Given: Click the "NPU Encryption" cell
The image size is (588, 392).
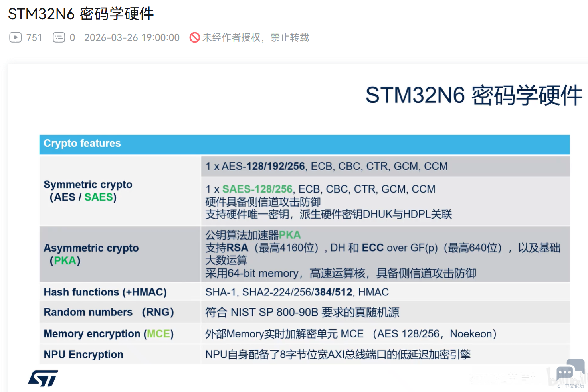Looking at the screenshot, I should (120, 355).
